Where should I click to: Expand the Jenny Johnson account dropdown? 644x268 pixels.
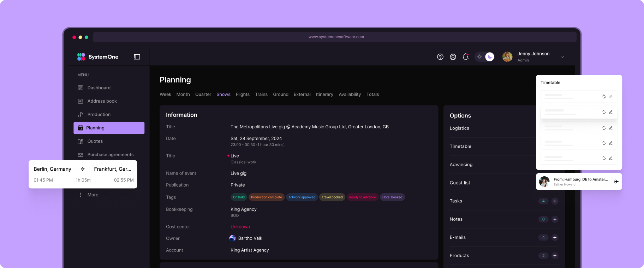[562, 57]
